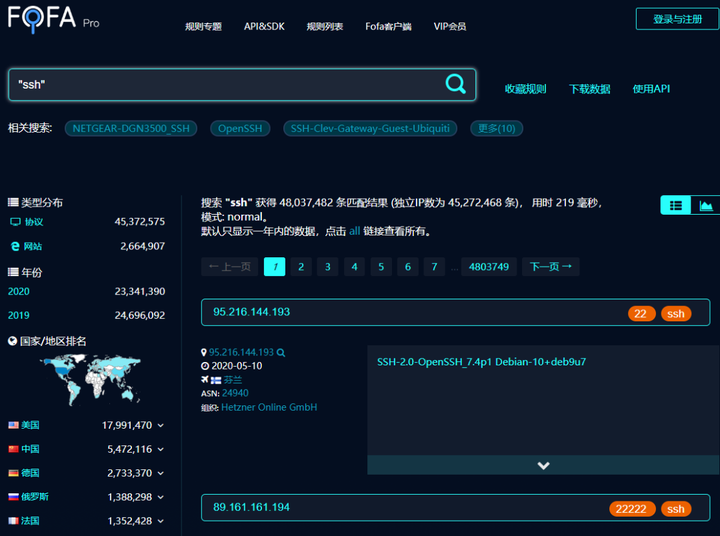The width and height of the screenshot is (720, 536).
Task: Select related search OpenSSH
Action: pyautogui.click(x=240, y=129)
